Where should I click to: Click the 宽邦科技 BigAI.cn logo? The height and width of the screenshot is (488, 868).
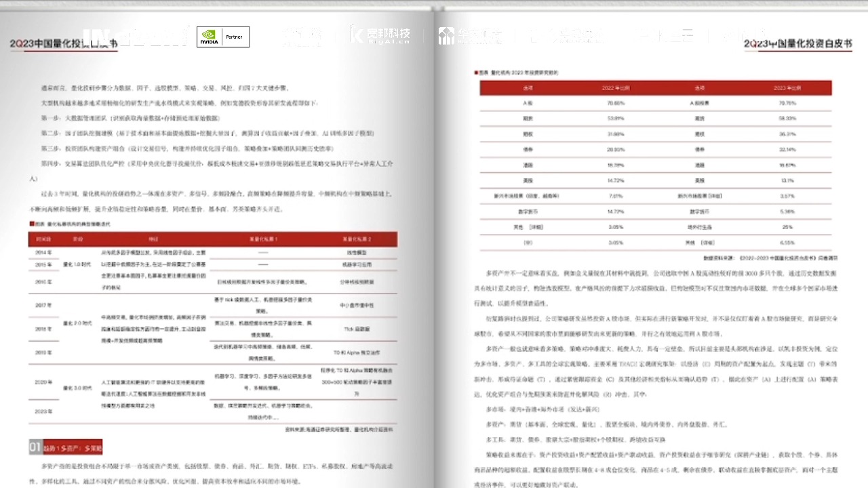pyautogui.click(x=380, y=35)
